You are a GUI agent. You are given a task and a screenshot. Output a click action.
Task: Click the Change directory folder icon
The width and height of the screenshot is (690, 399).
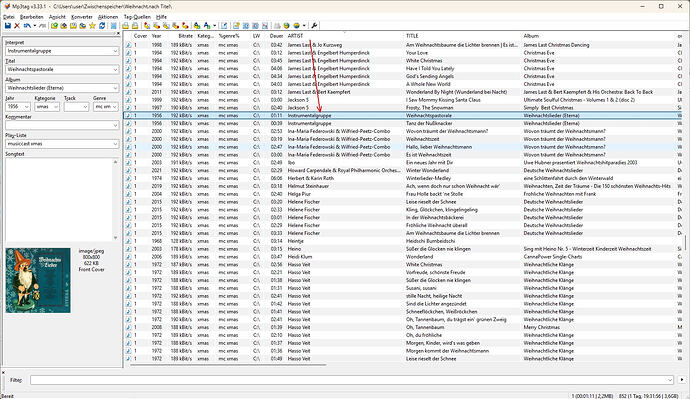(x=54, y=26)
